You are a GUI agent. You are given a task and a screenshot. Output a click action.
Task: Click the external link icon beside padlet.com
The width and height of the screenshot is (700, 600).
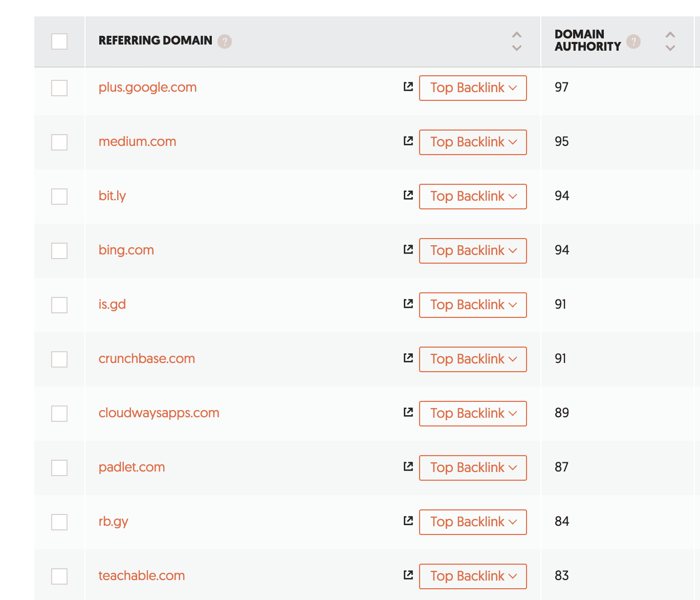click(x=408, y=467)
